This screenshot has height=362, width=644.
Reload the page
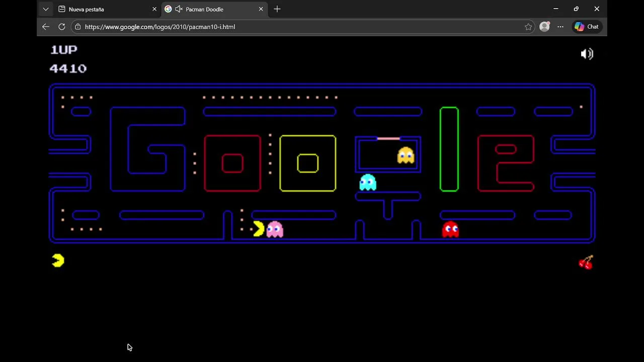point(62,27)
